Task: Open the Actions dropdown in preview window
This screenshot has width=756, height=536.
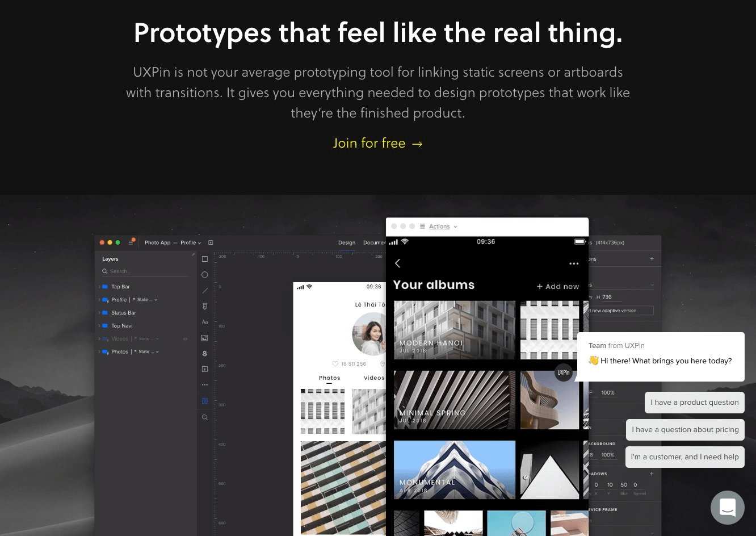Action: point(443,226)
